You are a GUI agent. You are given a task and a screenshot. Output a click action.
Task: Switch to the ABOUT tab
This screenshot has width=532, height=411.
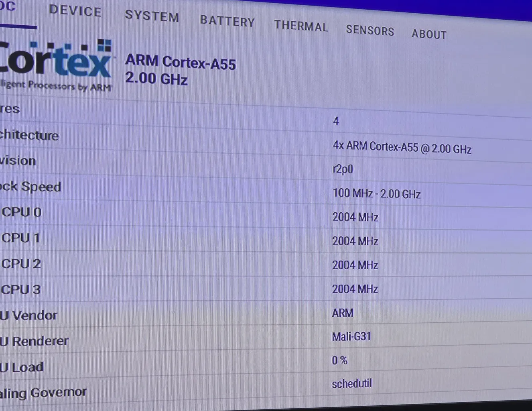429,35
